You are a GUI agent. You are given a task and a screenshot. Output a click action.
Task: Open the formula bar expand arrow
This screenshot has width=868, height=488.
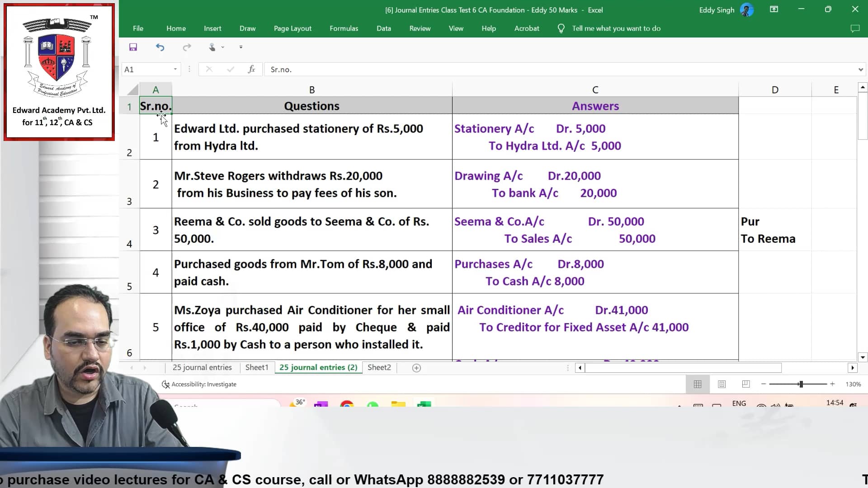860,69
